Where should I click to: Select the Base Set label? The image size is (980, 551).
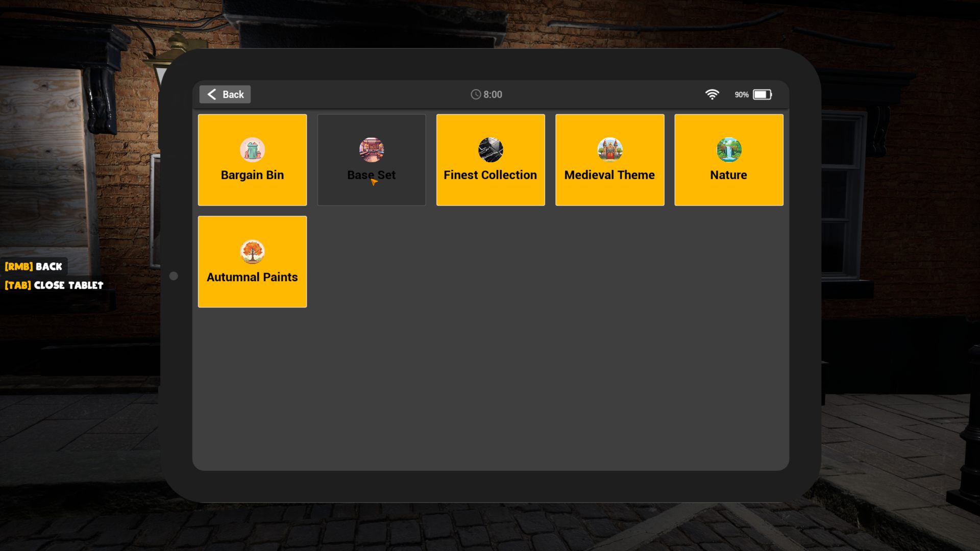tap(372, 175)
